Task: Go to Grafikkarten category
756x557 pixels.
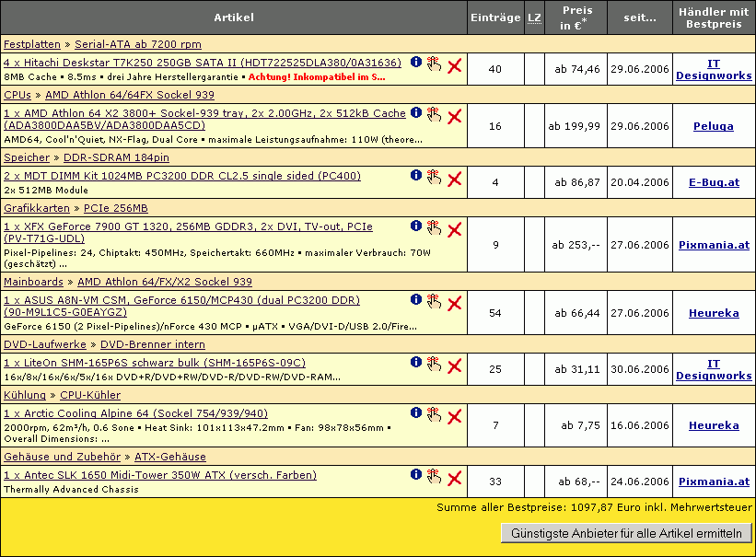Action: [x=37, y=208]
